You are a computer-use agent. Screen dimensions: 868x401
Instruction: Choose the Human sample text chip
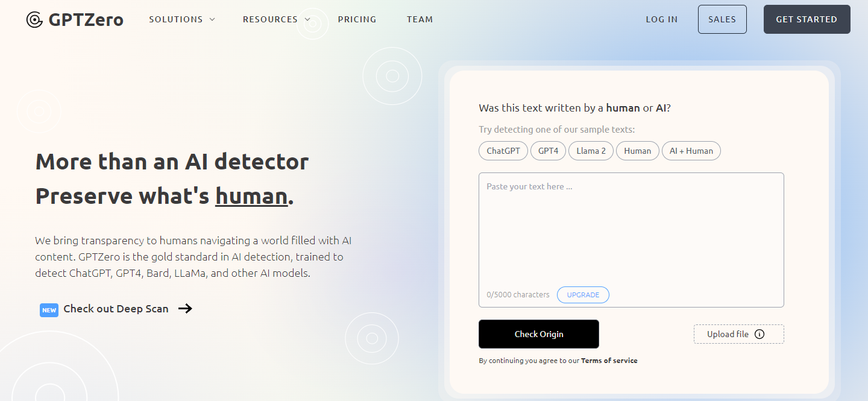637,151
